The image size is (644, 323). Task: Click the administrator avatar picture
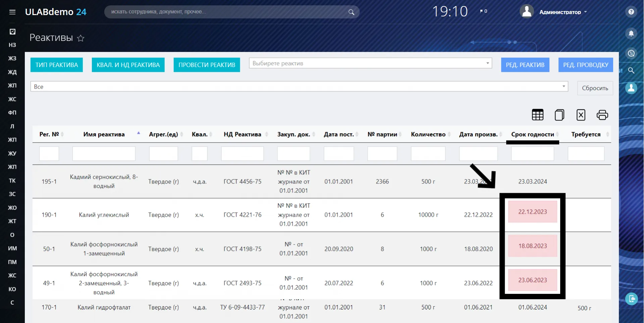tap(527, 11)
